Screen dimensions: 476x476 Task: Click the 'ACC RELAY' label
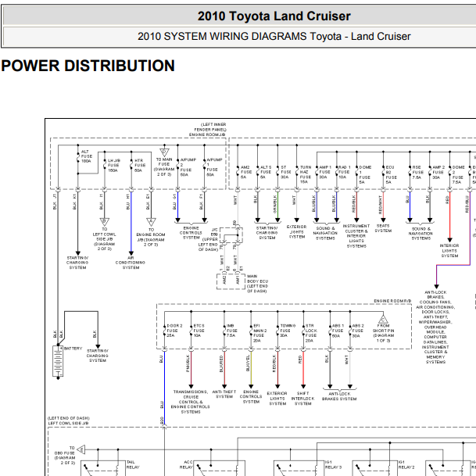click(x=186, y=464)
